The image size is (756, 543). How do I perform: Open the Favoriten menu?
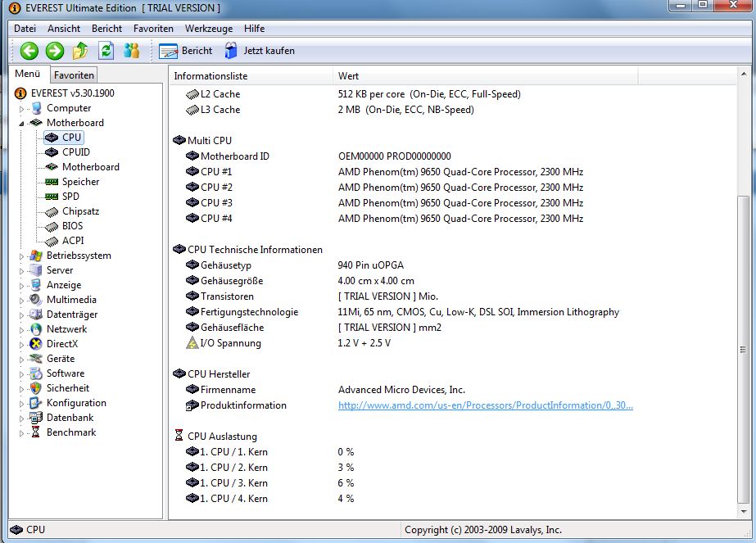tap(153, 29)
